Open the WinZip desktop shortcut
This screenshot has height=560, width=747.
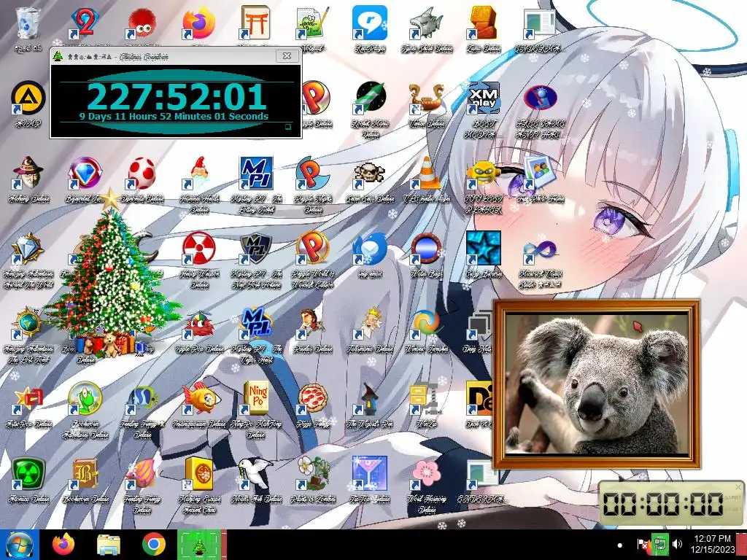426,398
